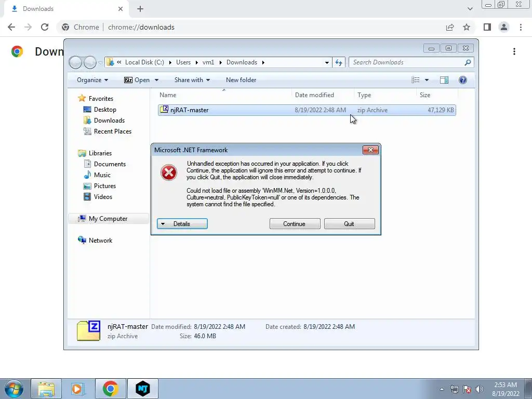Open Windows Explorer from the taskbar
This screenshot has height=399, width=532.
[46, 389]
